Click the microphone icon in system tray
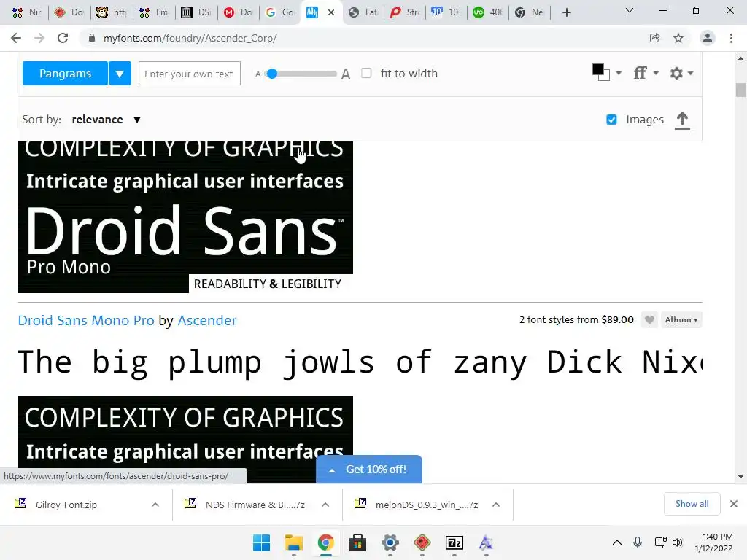Image resolution: width=747 pixels, height=560 pixels. 638,542
